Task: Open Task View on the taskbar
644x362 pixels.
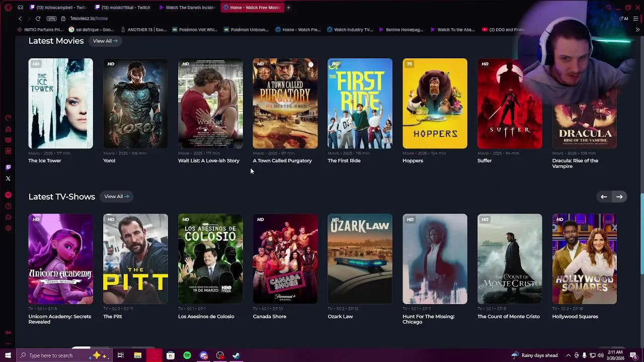Action: pos(121,355)
